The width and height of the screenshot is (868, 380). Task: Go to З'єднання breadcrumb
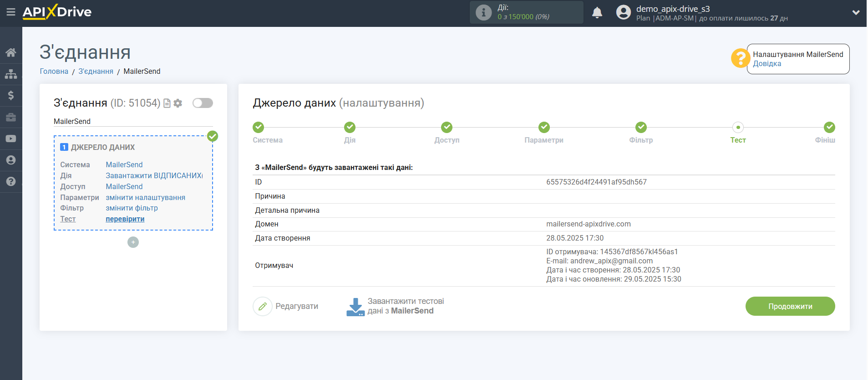(96, 71)
